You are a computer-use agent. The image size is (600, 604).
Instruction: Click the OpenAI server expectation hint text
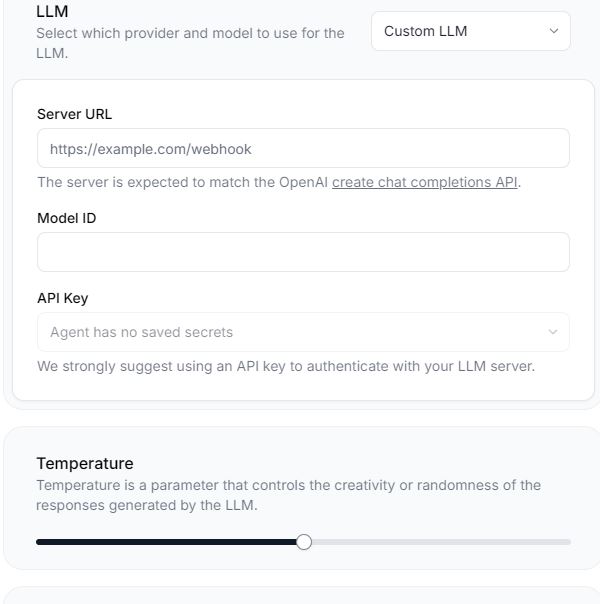point(183,182)
